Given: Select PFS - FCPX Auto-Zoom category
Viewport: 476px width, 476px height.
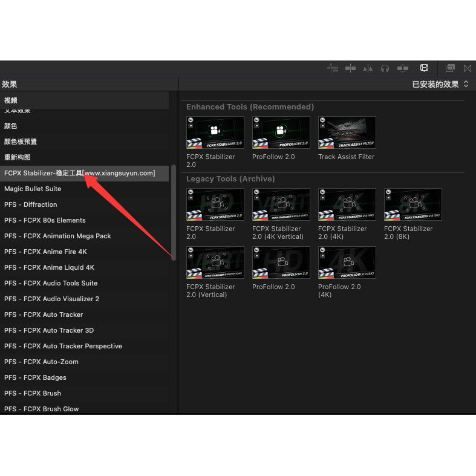Looking at the screenshot, I should pos(84,362).
